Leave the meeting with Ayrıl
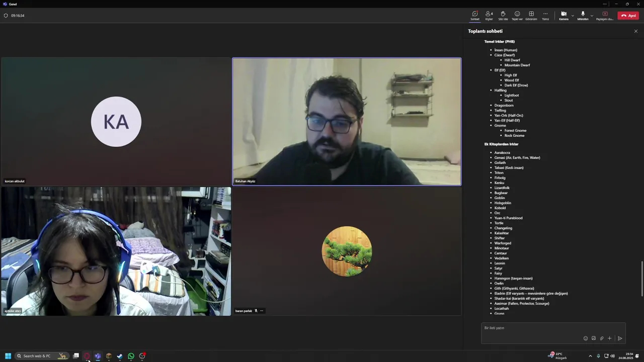Viewport: 644px width, 362px height. [x=628, y=16]
